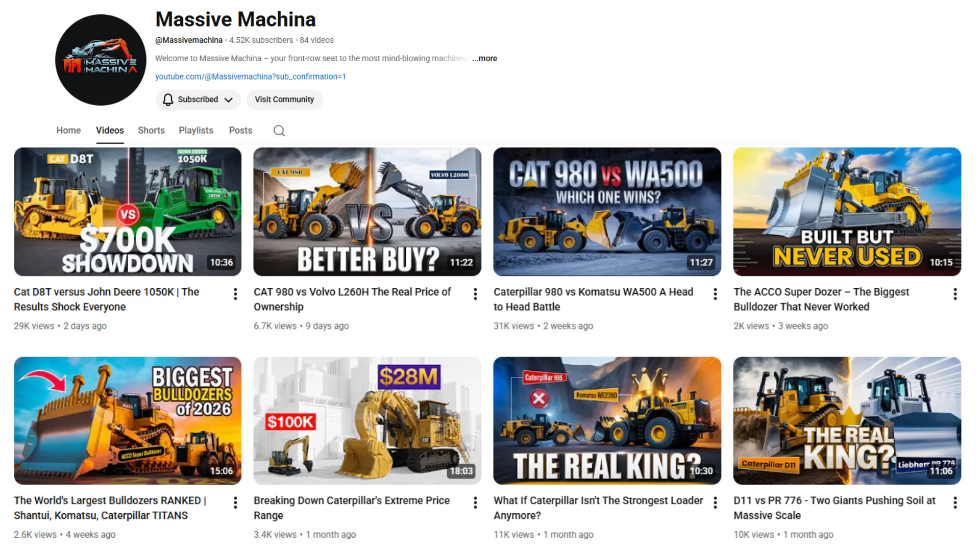Viewport: 980px width, 551px height.
Task: Click the 18:03 duration badge
Action: point(461,471)
